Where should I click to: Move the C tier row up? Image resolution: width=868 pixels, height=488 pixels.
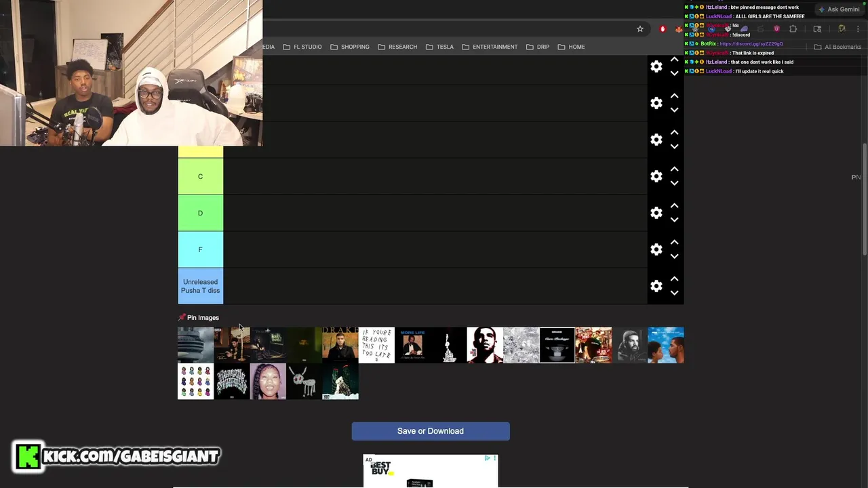pyautogui.click(x=674, y=169)
